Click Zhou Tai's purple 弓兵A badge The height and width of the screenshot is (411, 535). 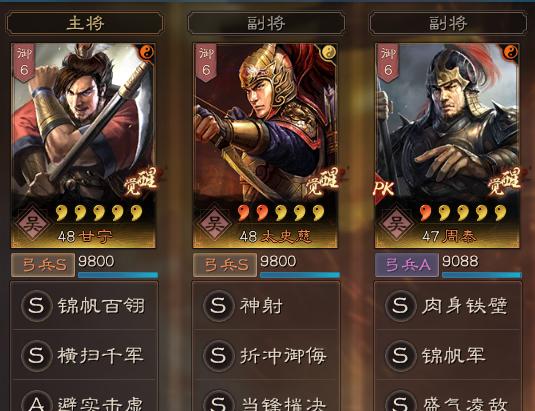tap(407, 265)
